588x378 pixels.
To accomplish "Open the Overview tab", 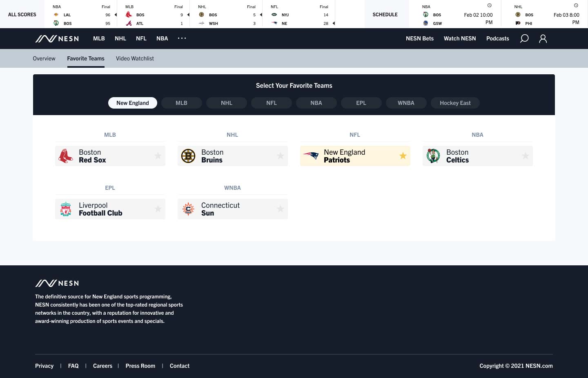I will (44, 58).
